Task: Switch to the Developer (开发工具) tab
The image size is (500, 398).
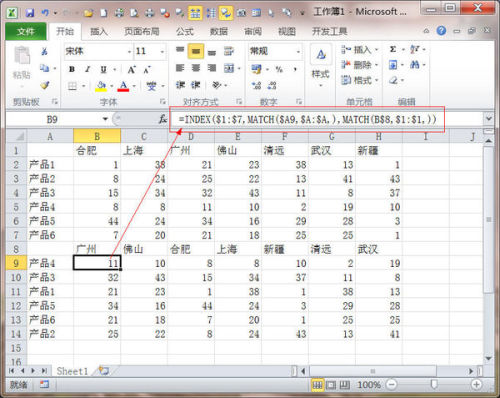Action: tap(329, 32)
